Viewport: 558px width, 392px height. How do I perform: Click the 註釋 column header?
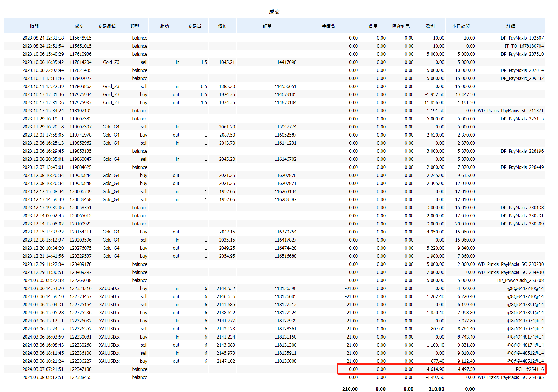[510, 26]
